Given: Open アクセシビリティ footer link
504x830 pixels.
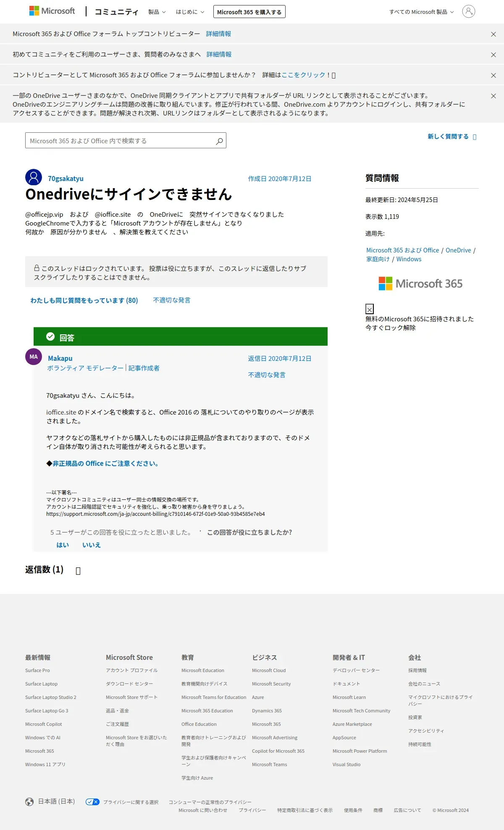Looking at the screenshot, I should pos(426,731).
